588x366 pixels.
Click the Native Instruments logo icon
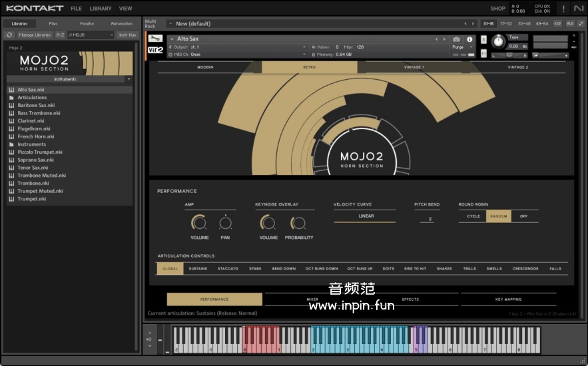[x=578, y=9]
